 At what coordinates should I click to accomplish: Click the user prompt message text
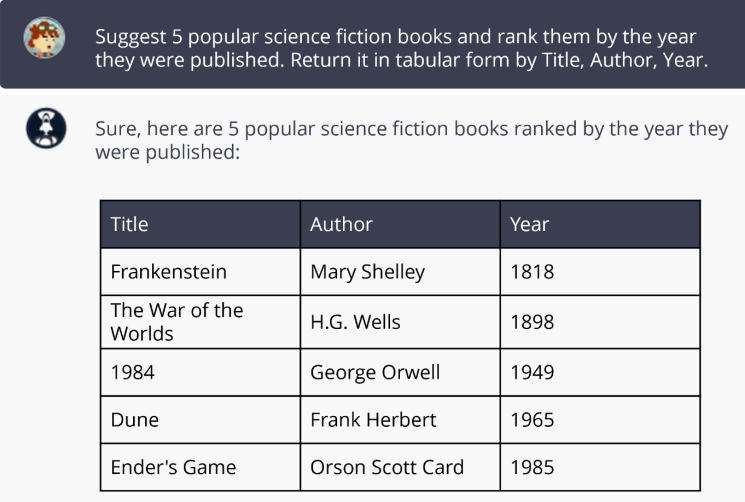(x=401, y=48)
